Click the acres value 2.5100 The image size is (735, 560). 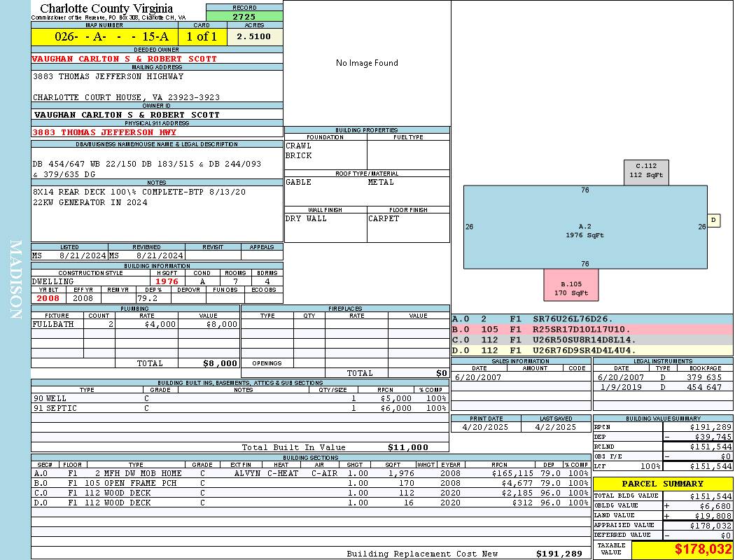tap(253, 36)
